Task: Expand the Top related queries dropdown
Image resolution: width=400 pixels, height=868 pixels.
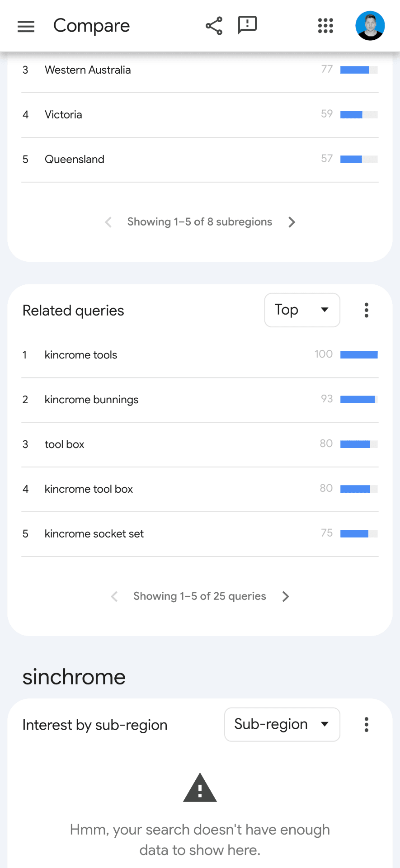Action: point(302,310)
